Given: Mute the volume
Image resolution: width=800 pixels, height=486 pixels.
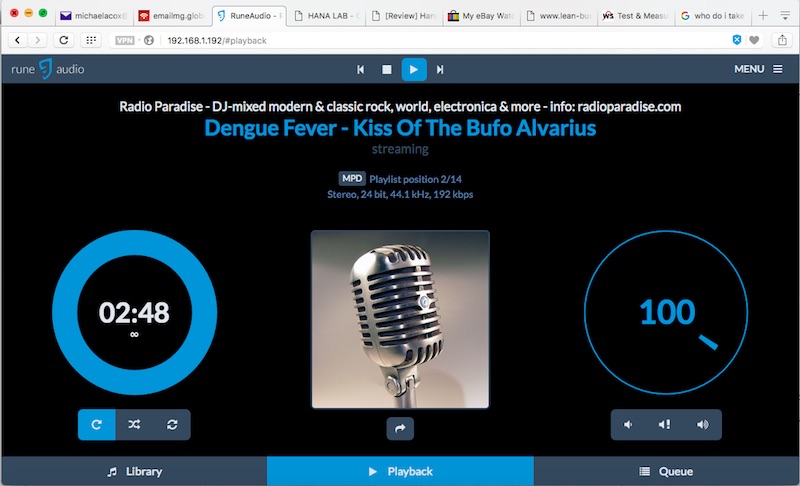Looking at the screenshot, I should (665, 424).
